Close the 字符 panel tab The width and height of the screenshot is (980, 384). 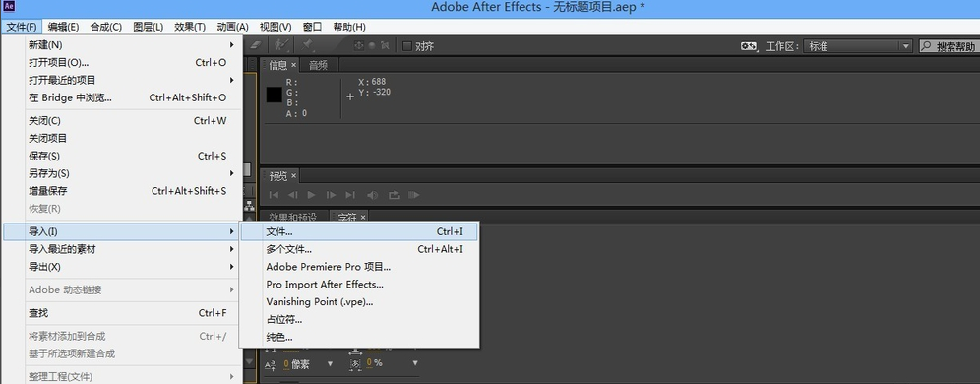click(x=362, y=217)
